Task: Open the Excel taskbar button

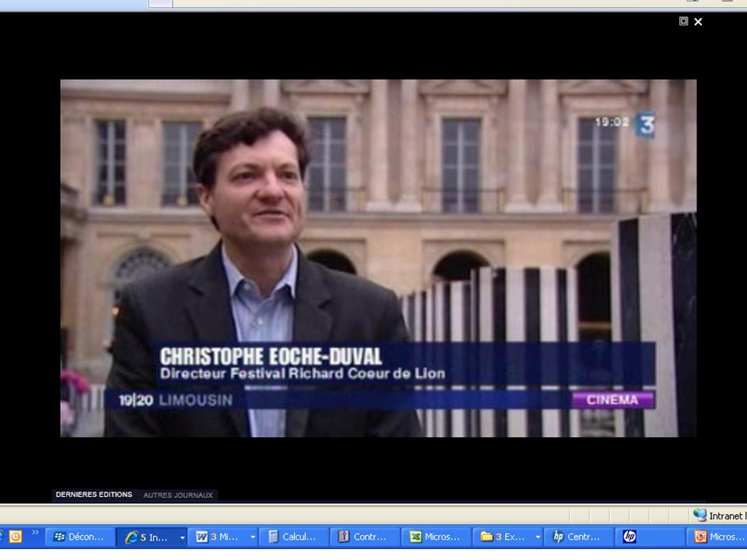Action: coord(436,537)
